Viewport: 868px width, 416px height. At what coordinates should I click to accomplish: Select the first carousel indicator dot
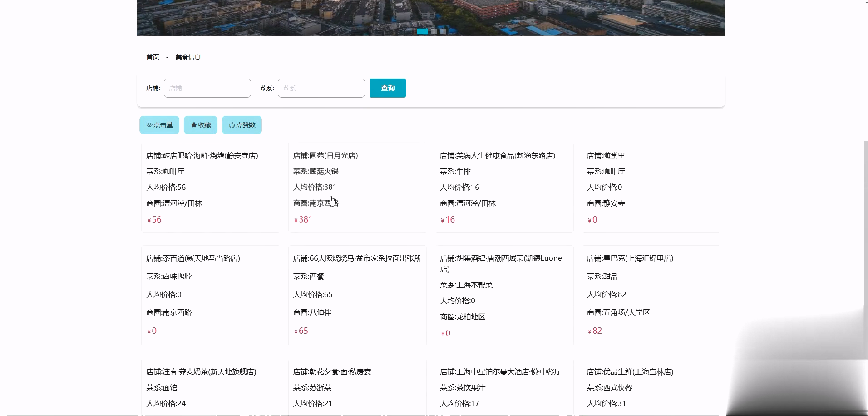[422, 31]
